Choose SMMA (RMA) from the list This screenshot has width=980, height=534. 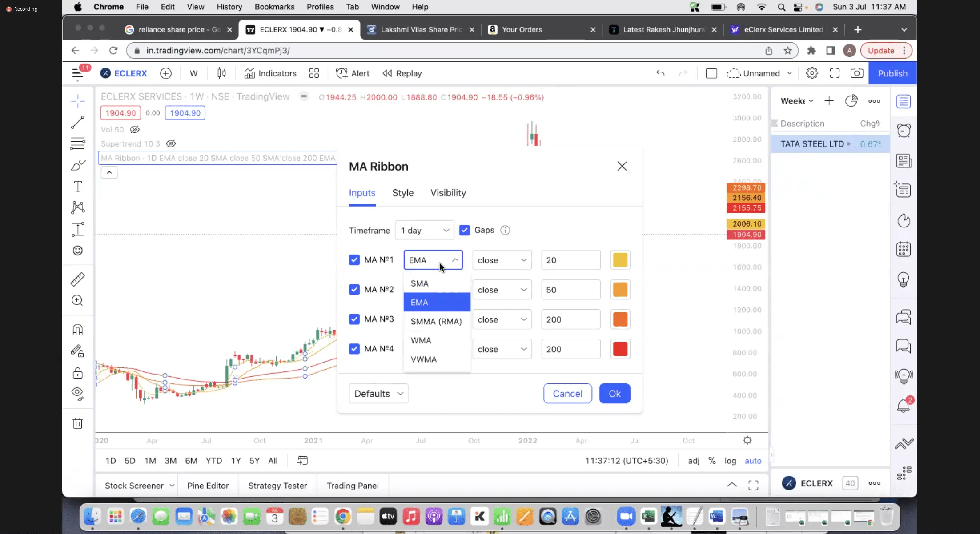point(436,321)
